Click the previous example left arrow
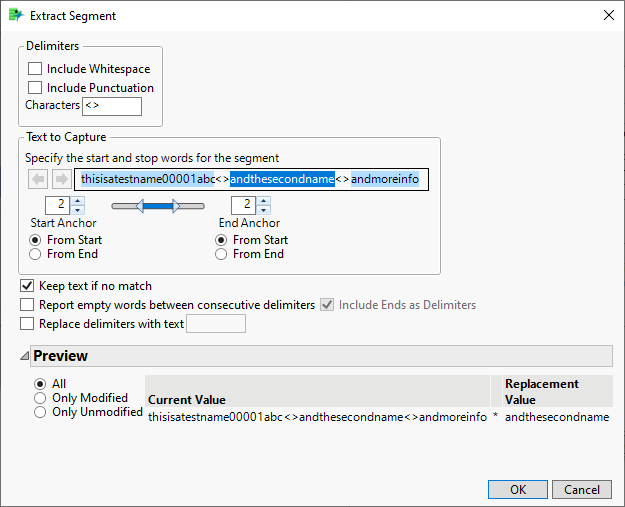Screen dimensions: 625x507 coord(36,180)
